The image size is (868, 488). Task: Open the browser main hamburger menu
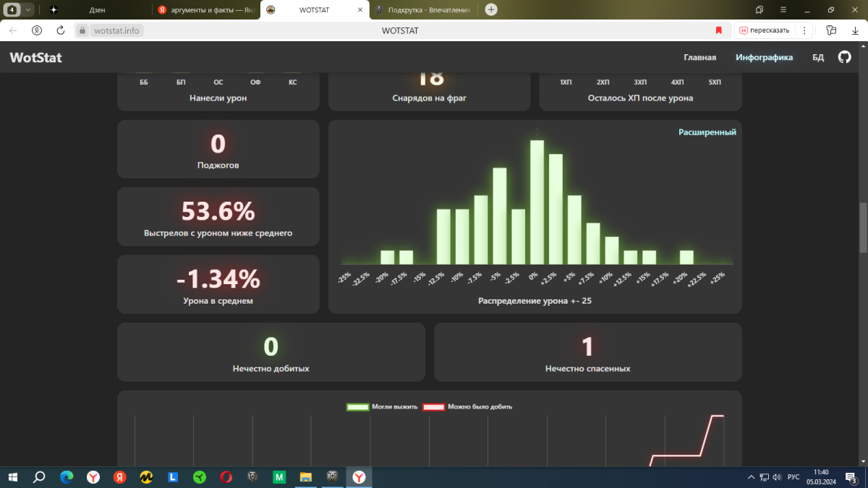(783, 9)
